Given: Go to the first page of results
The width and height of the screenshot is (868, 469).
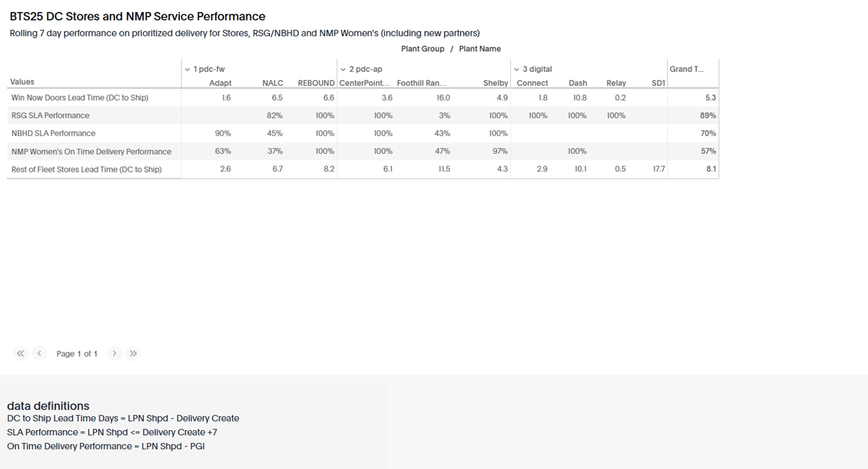Looking at the screenshot, I should point(21,353).
